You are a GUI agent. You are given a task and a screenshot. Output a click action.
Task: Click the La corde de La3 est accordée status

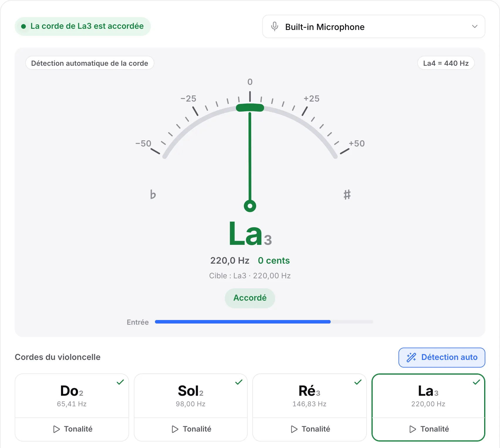pos(83,26)
